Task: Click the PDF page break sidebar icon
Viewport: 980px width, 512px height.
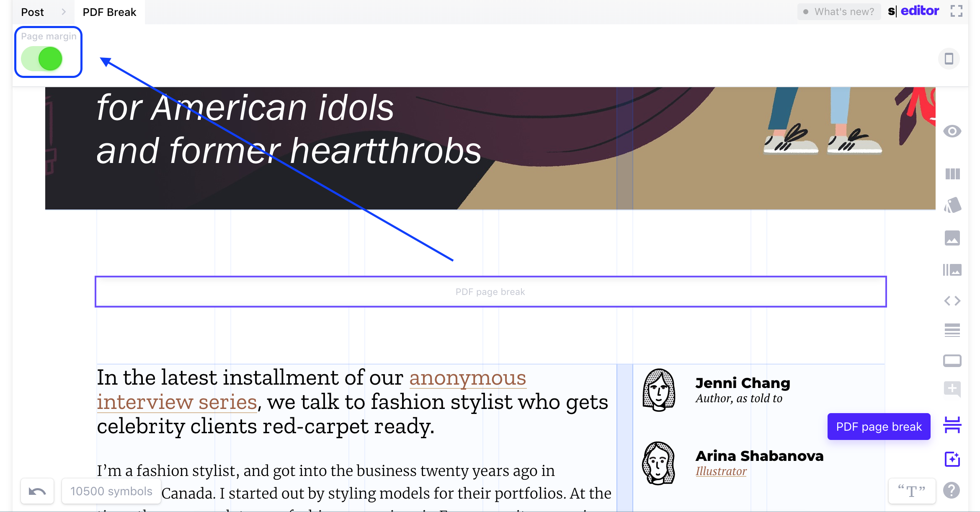Action: [x=952, y=425]
